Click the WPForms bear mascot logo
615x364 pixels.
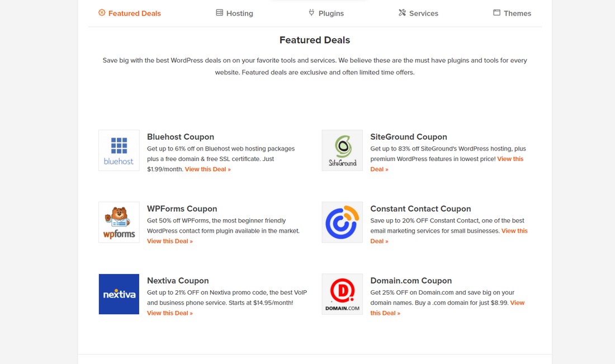(119, 222)
